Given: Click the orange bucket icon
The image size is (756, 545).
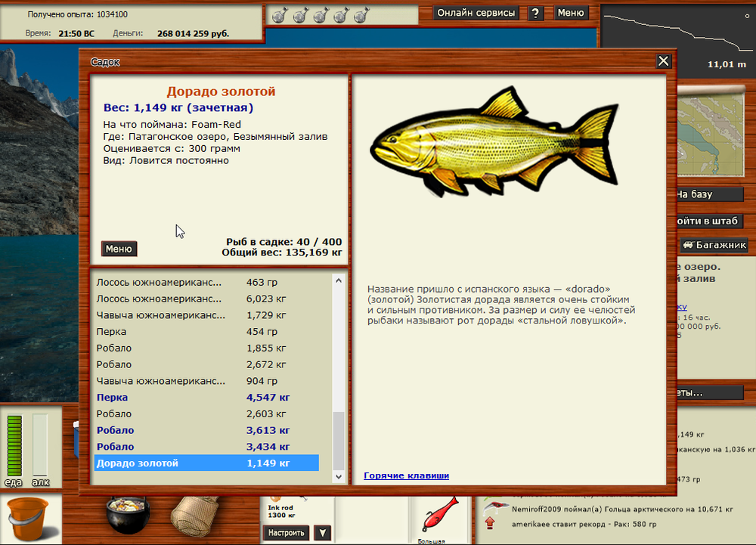Looking at the screenshot, I should [27, 519].
